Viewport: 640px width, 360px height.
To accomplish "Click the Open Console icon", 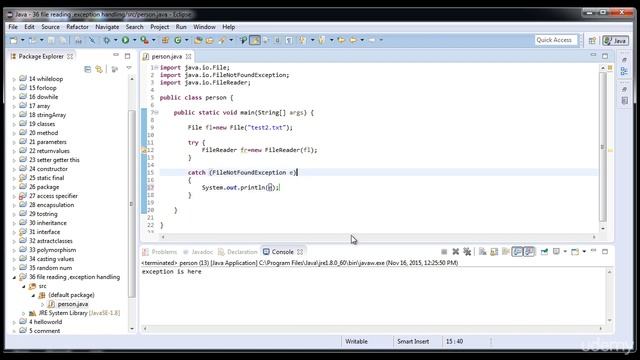I will click(575, 252).
